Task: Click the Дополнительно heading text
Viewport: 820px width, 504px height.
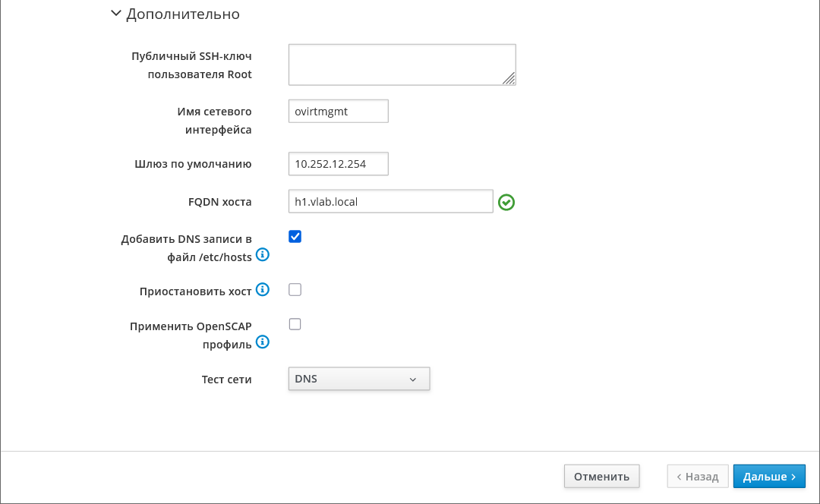Action: click(x=183, y=14)
